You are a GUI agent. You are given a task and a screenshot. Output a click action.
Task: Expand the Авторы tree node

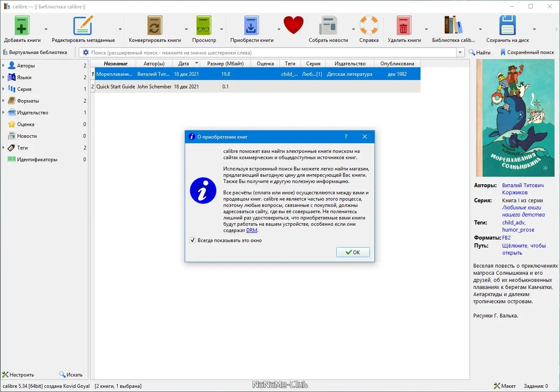pos(3,66)
